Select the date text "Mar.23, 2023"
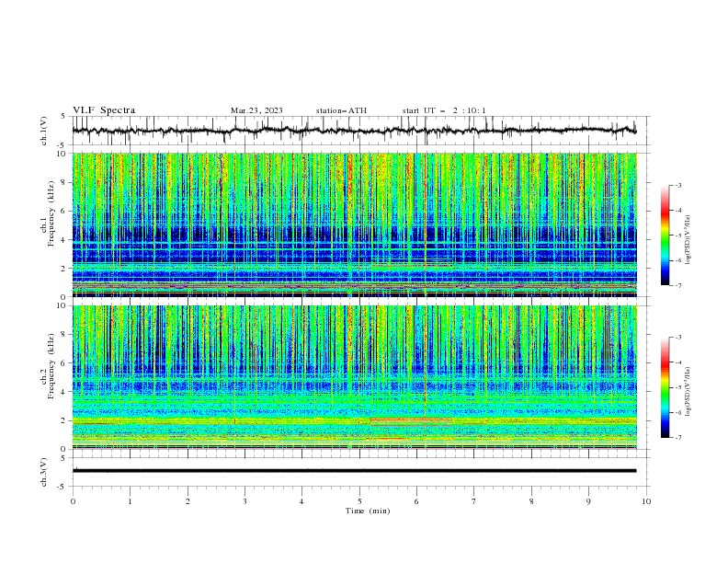728x563 pixels. [256, 110]
